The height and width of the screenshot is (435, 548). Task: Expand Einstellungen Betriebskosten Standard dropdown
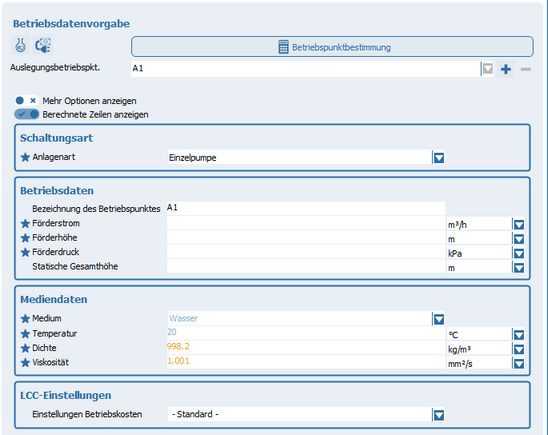[439, 415]
